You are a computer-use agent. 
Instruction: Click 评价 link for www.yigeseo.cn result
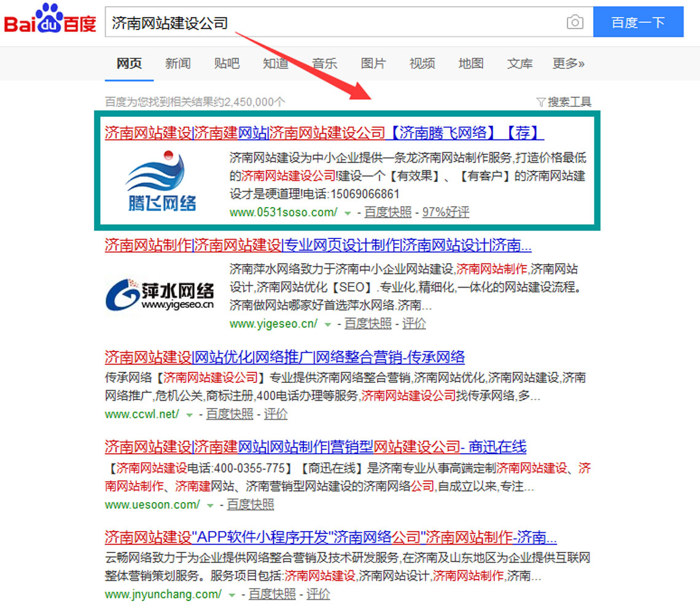[414, 323]
